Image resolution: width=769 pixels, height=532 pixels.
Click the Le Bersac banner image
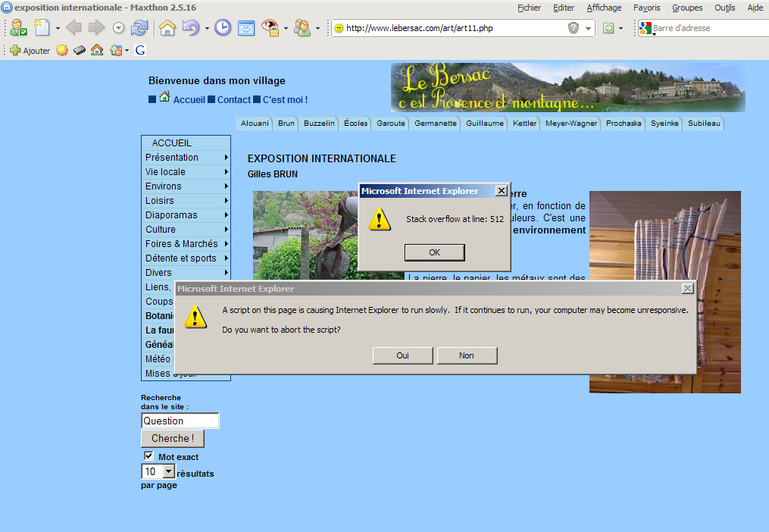tap(568, 87)
